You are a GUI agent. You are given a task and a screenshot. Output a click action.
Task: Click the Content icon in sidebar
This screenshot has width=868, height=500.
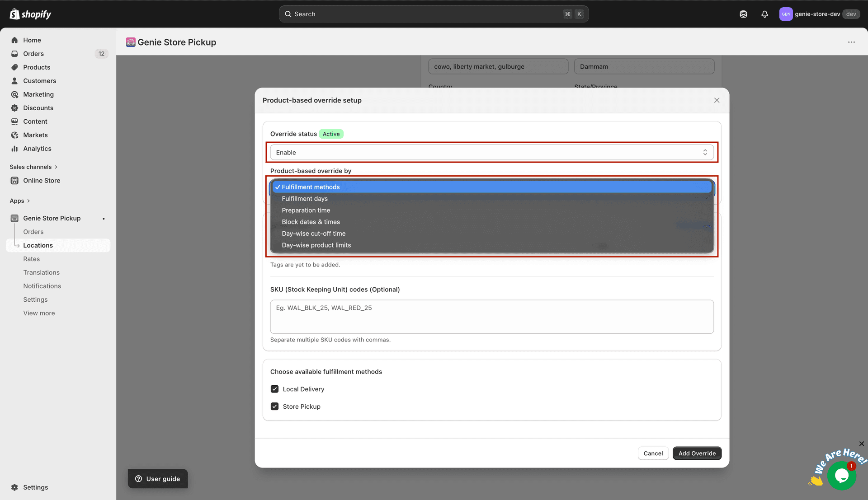14,121
